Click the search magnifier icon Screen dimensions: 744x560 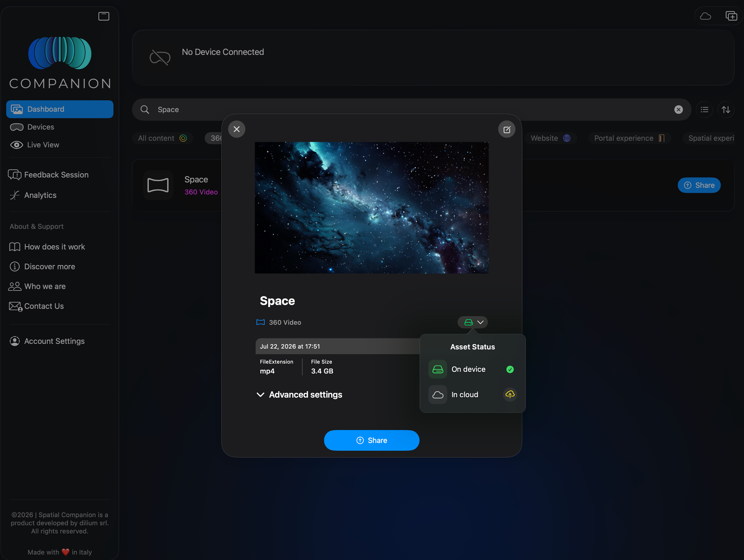pos(145,110)
